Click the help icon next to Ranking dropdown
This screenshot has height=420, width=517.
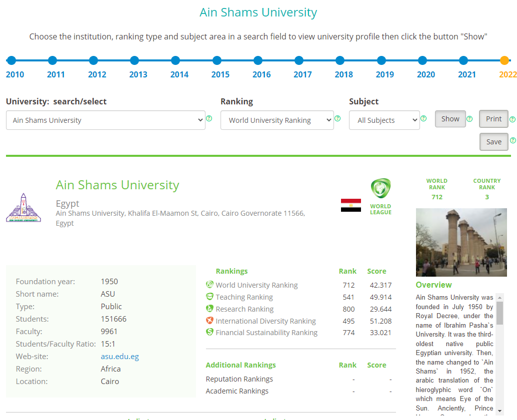pyautogui.click(x=337, y=119)
